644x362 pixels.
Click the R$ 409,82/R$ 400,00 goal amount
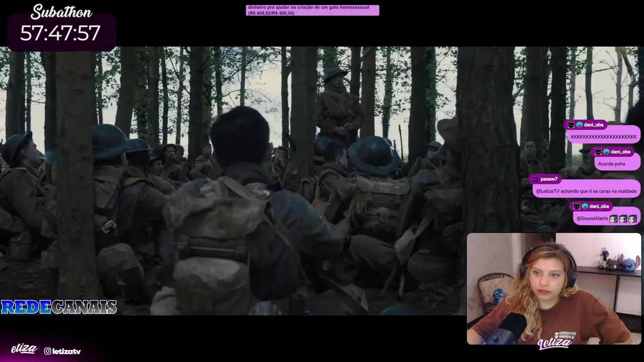click(271, 13)
